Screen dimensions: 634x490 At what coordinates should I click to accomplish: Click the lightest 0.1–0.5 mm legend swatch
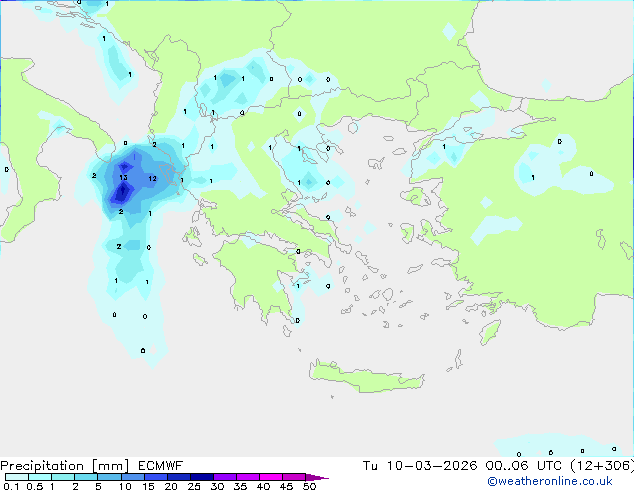(17, 477)
